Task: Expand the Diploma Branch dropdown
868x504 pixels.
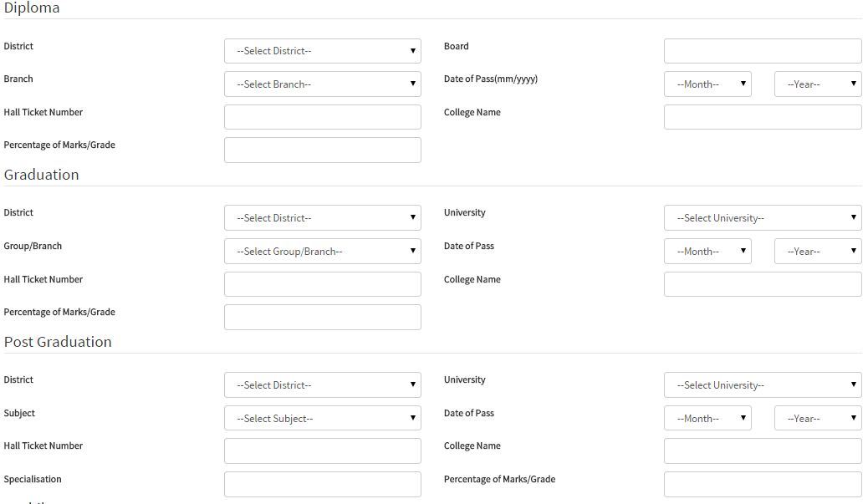Action: (x=322, y=84)
